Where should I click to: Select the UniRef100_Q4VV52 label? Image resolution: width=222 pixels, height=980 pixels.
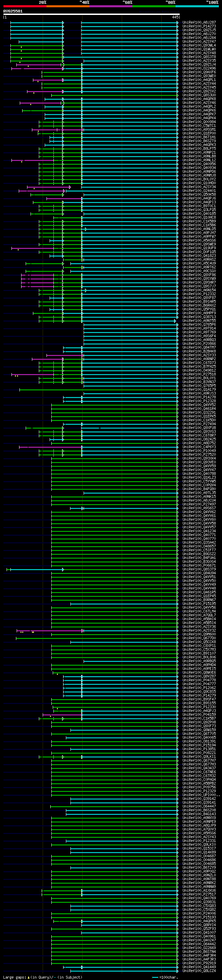coord(199,405)
